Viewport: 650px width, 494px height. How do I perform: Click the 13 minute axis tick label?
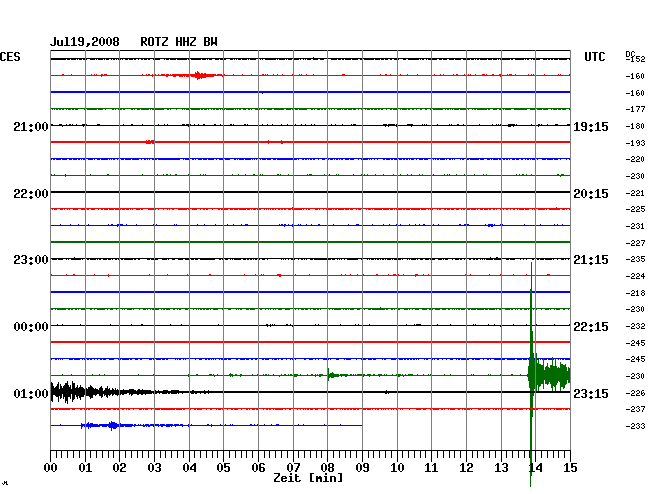click(x=501, y=468)
